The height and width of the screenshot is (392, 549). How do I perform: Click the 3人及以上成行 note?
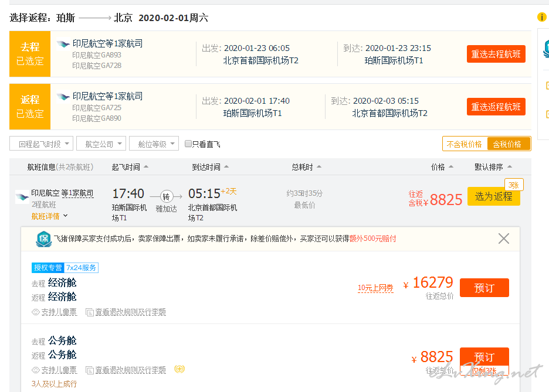55,384
